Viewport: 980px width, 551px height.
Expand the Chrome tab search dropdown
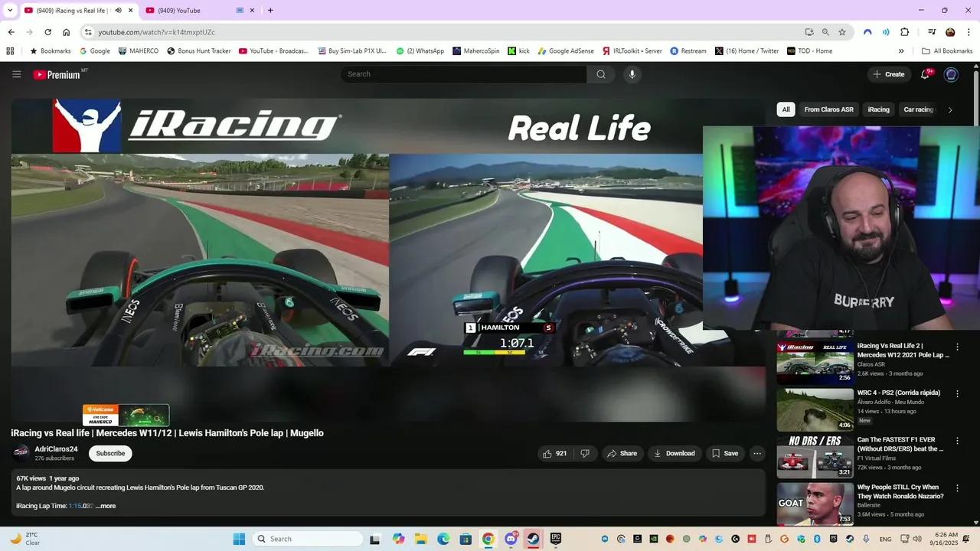pyautogui.click(x=10, y=11)
